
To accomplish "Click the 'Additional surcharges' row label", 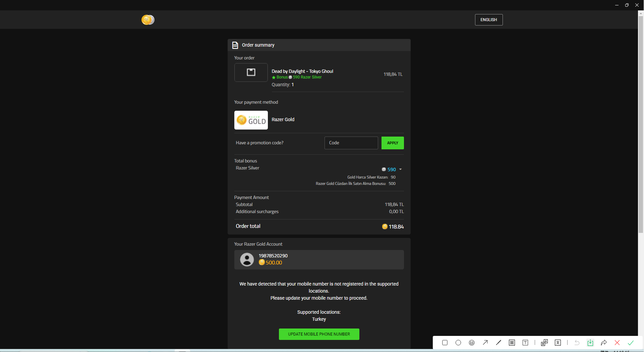I will point(257,212).
